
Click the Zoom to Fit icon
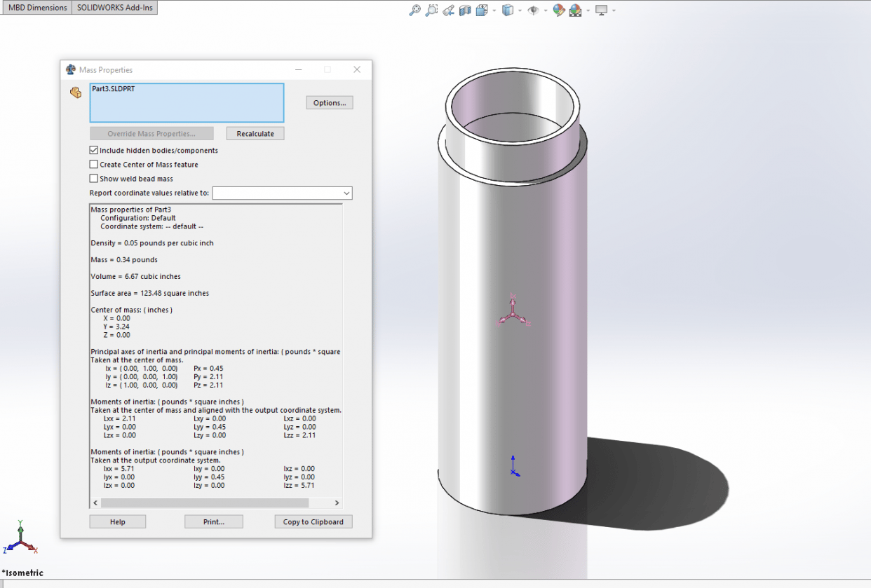coord(415,10)
